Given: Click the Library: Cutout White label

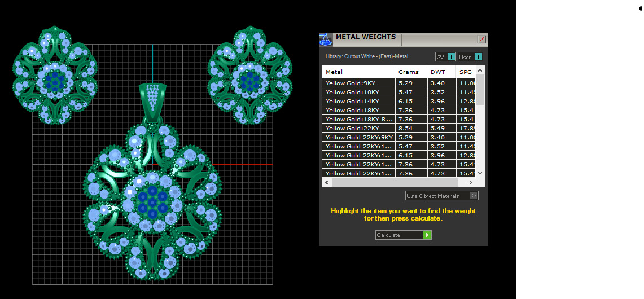Looking at the screenshot, I should point(367,56).
